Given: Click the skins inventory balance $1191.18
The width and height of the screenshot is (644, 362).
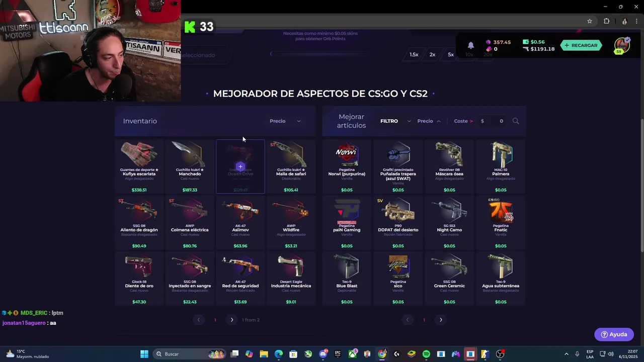Looking at the screenshot, I should coord(538,49).
